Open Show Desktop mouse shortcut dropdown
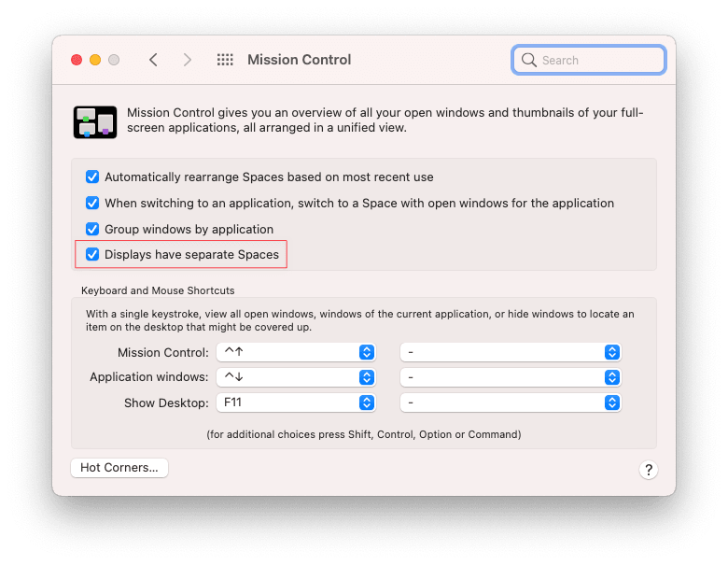Screen dimensions: 728x565 (x=511, y=403)
